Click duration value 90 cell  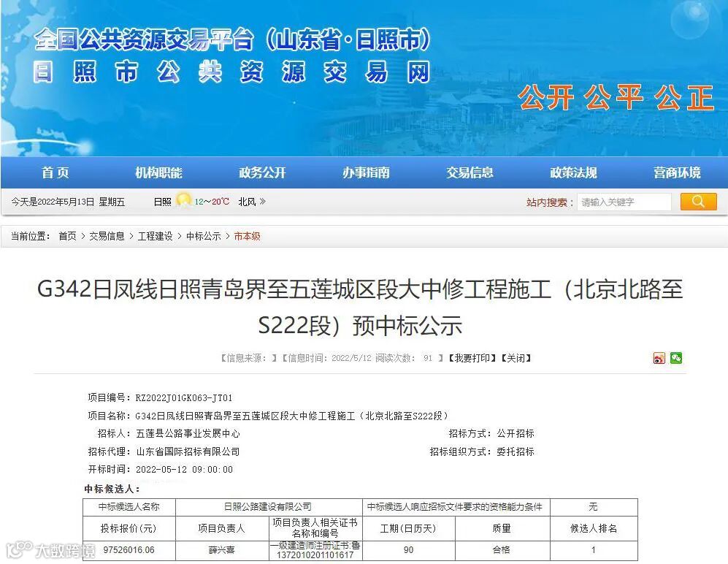(409, 550)
